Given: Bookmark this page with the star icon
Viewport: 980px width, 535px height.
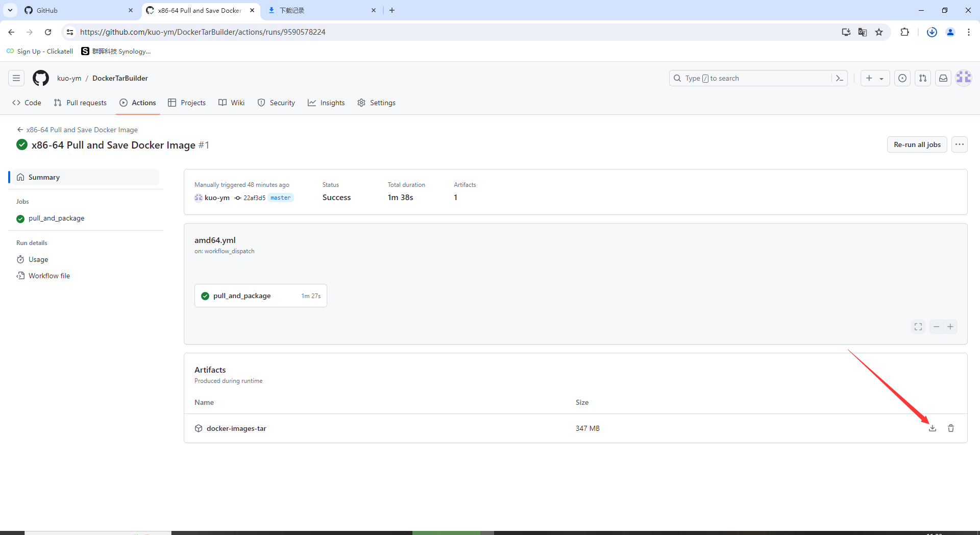Looking at the screenshot, I should point(879,32).
